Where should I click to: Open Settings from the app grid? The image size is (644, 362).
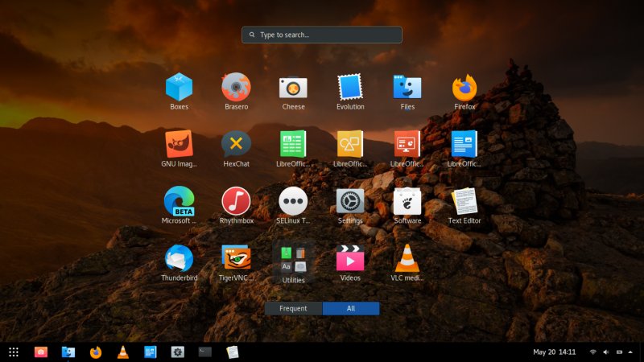pyautogui.click(x=350, y=201)
